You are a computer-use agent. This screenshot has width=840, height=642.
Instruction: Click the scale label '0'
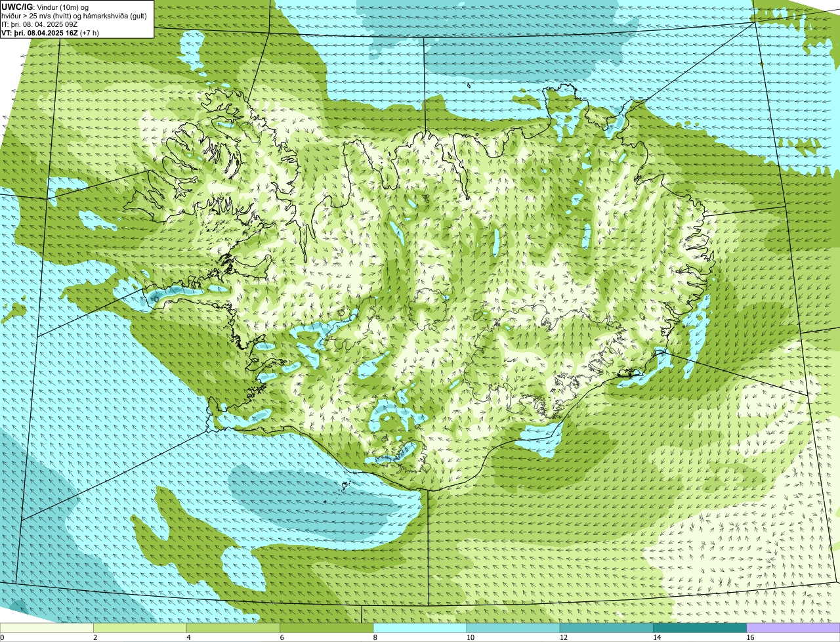2,637
